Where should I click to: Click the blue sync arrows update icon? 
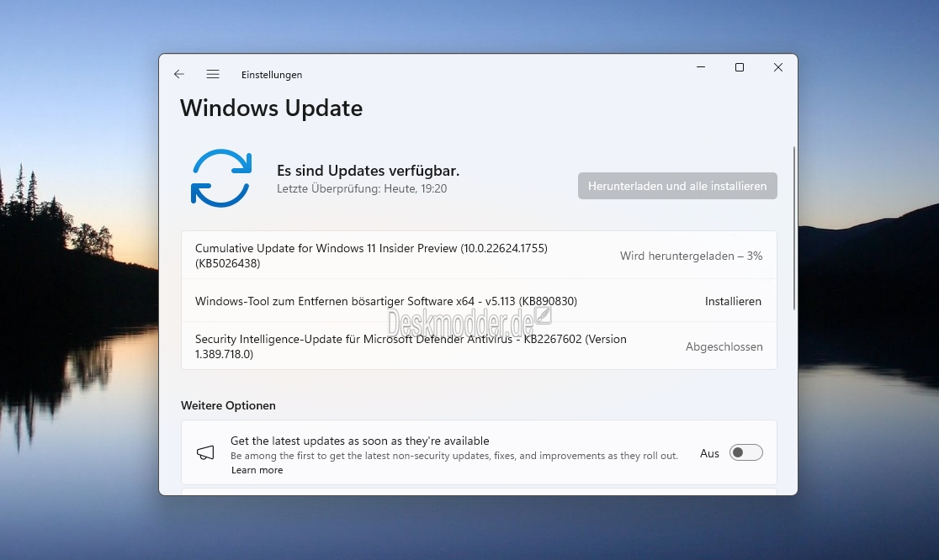221,178
